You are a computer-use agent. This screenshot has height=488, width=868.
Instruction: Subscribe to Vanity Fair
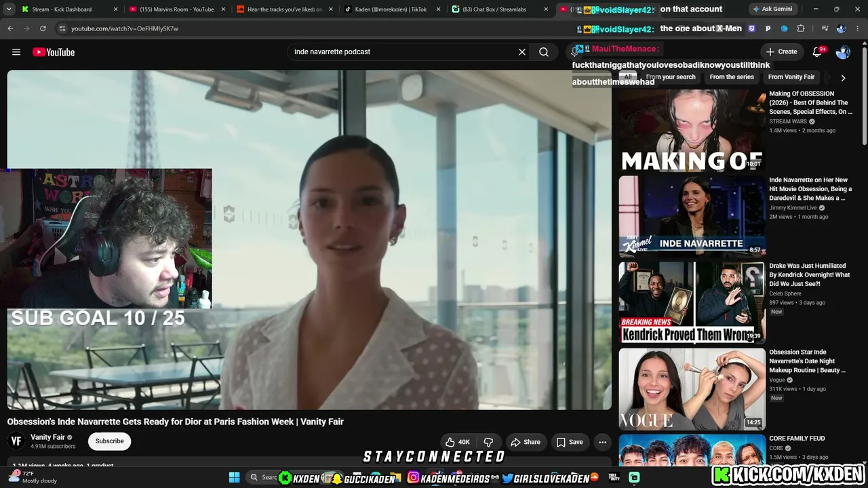109,441
